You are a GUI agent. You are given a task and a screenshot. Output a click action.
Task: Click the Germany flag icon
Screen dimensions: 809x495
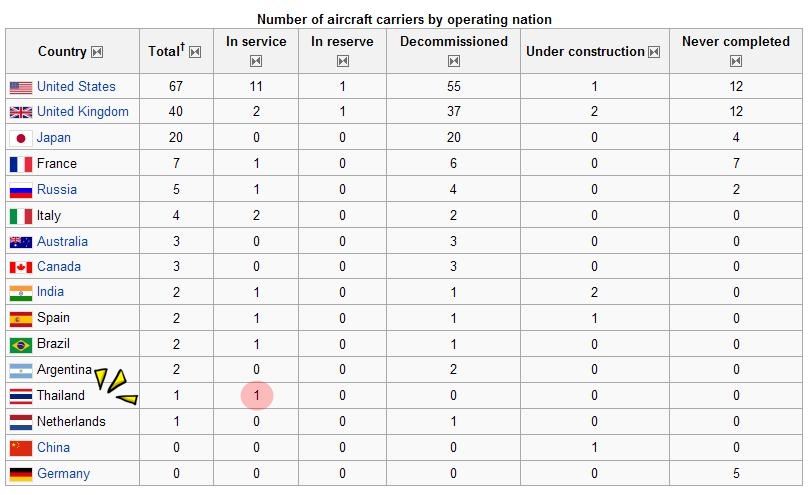pyautogui.click(x=21, y=474)
